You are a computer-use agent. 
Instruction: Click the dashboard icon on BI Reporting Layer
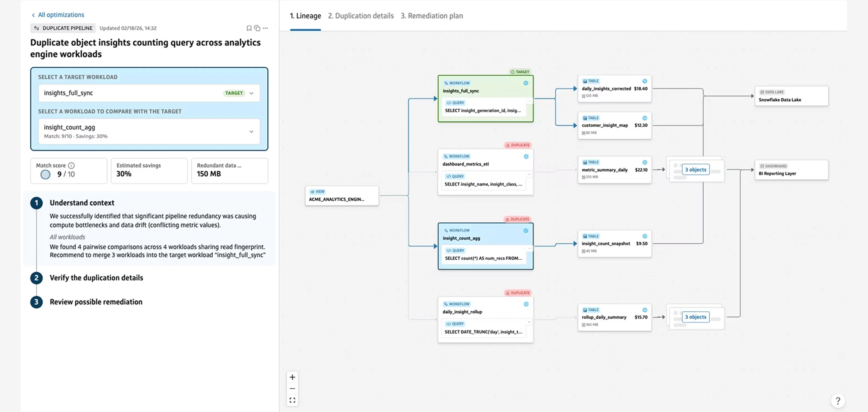762,166
